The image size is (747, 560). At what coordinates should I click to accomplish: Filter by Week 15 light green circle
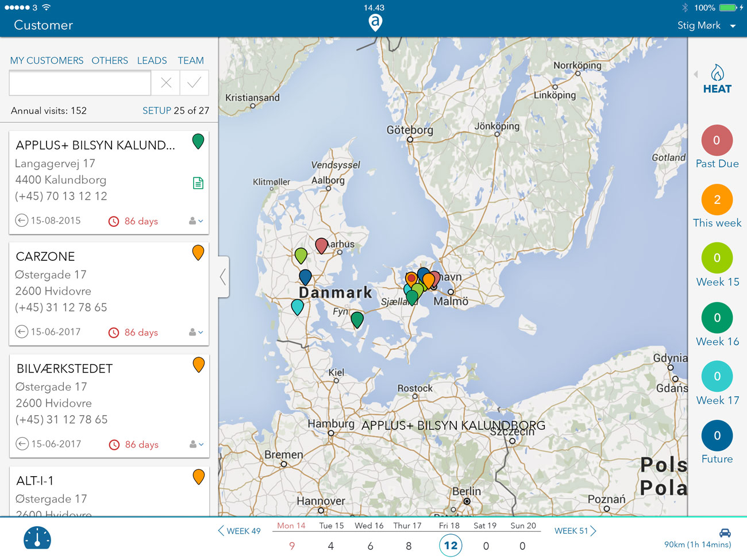[717, 258]
